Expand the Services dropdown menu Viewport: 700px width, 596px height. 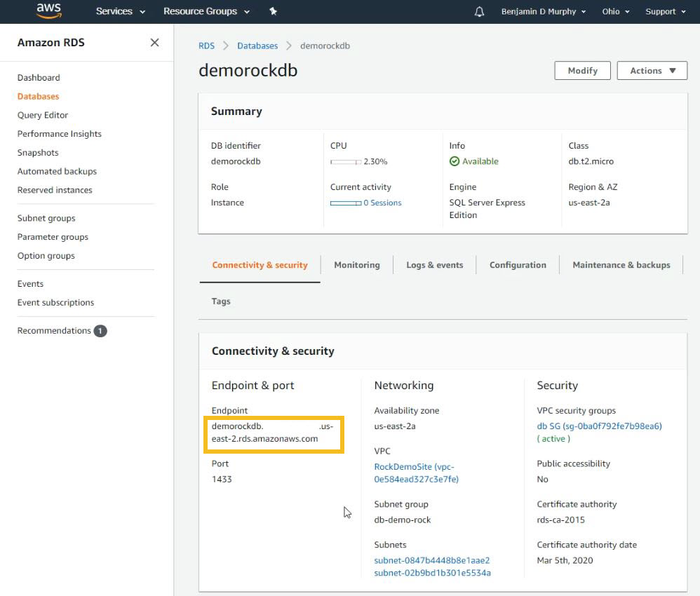pyautogui.click(x=121, y=11)
